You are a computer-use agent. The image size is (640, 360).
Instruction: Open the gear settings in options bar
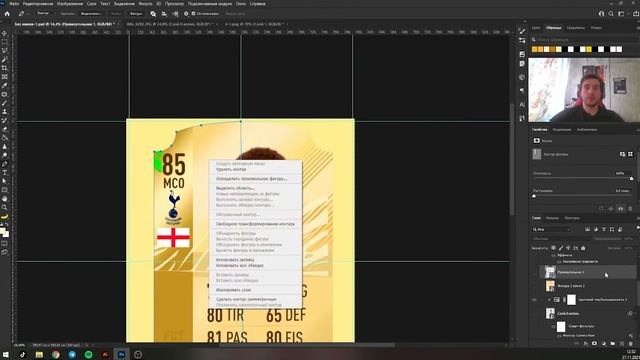[186, 13]
